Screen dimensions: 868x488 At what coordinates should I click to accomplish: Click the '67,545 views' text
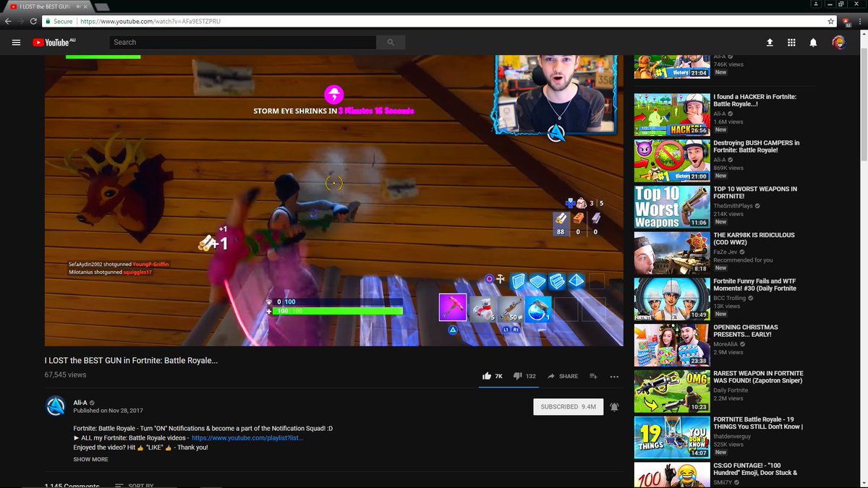click(x=65, y=375)
